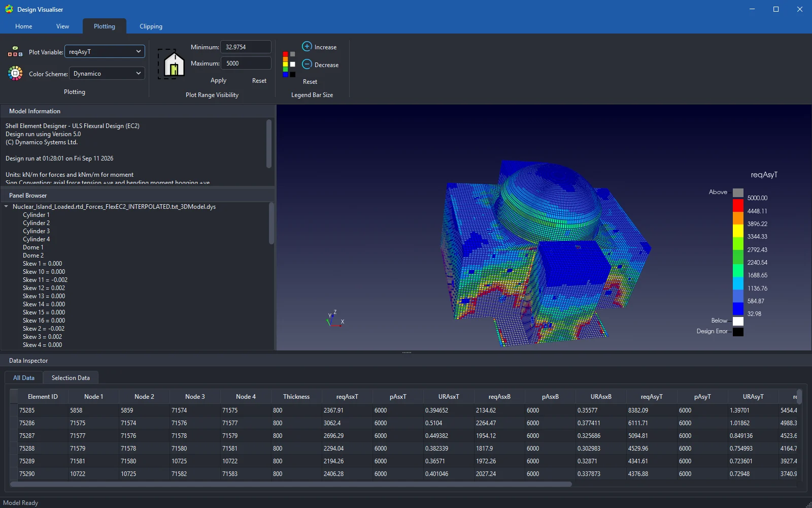Image resolution: width=812 pixels, height=508 pixels.
Task: Click the Color Scheme wheel icon
Action: (x=15, y=73)
